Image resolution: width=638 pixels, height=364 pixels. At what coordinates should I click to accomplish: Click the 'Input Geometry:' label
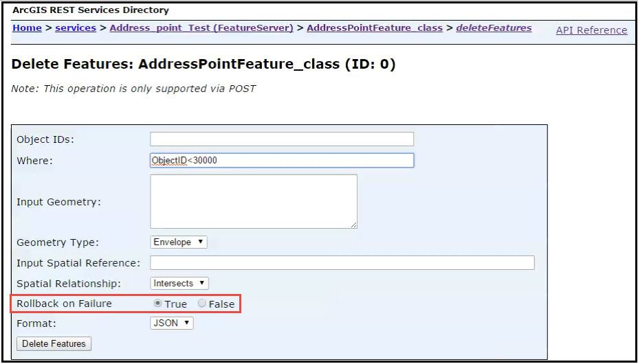click(x=58, y=202)
